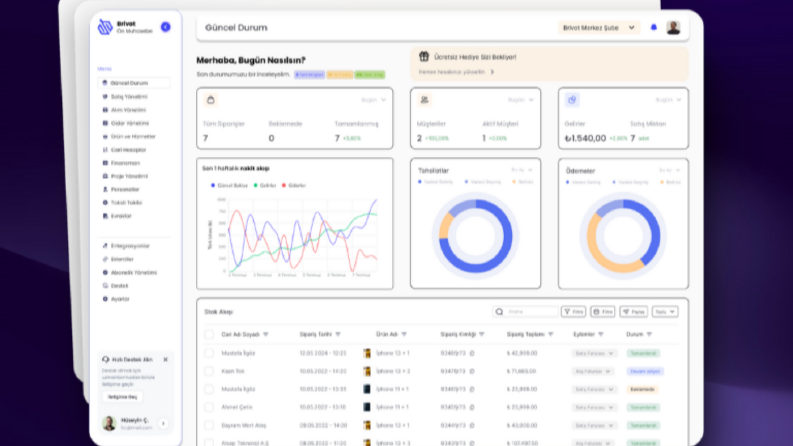
Task: Click the Ürün Adı column filter icon
Action: point(404,334)
